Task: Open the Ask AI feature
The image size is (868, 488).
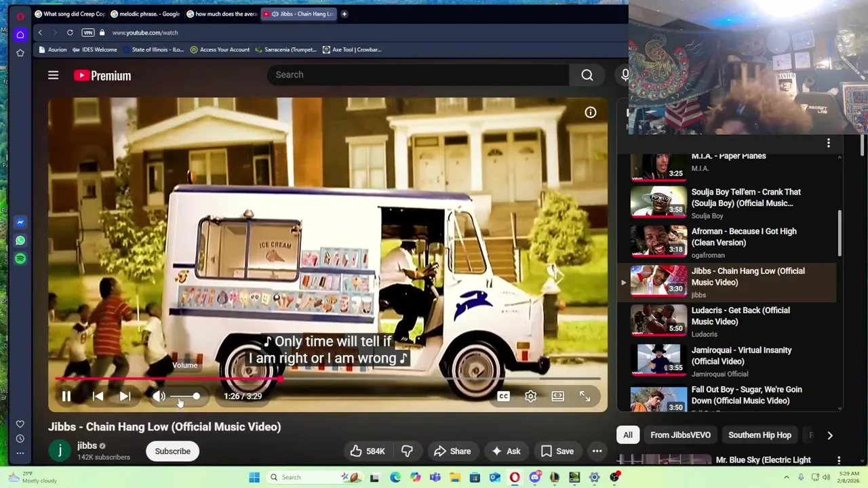Action: (x=506, y=451)
